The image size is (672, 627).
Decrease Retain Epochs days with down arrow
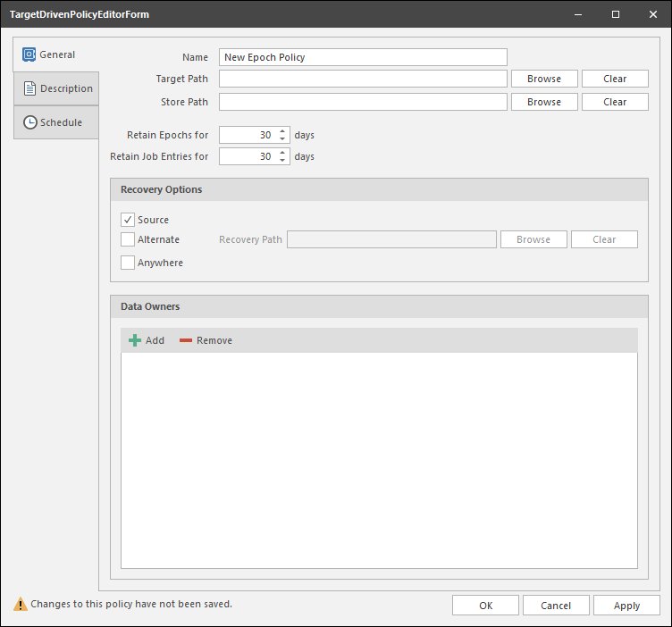(282, 139)
